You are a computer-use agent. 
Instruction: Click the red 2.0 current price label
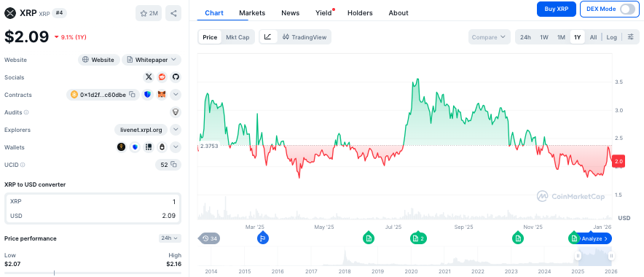(618, 162)
